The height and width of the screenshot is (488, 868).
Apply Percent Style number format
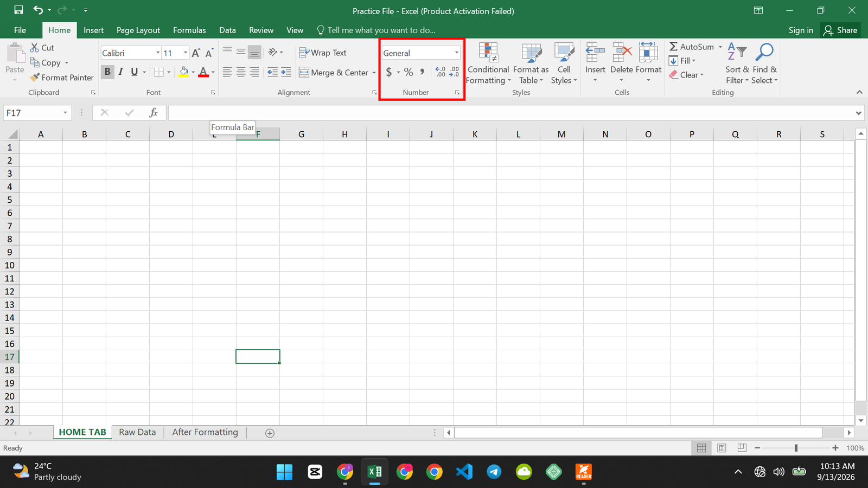pos(409,72)
